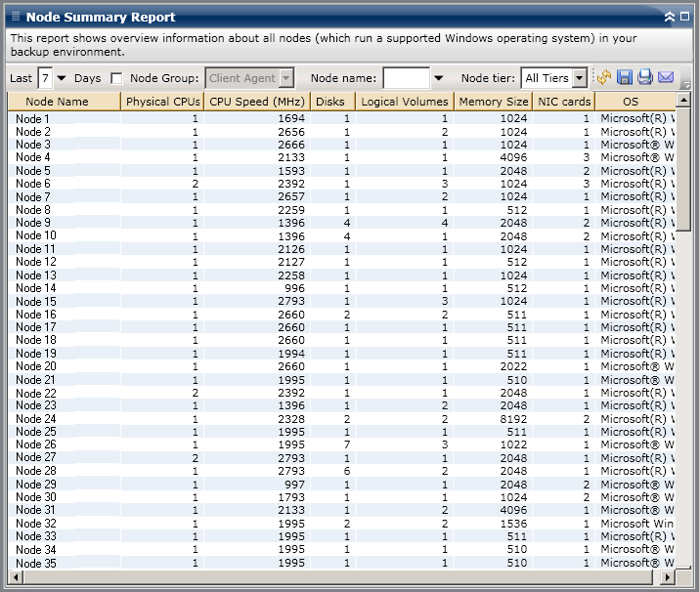Click the Node name input field
Screen dimensions: 700x592
click(x=407, y=78)
